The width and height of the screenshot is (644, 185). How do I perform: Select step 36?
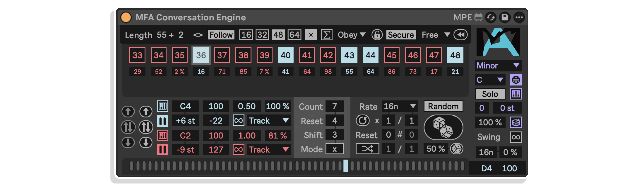[x=201, y=55]
